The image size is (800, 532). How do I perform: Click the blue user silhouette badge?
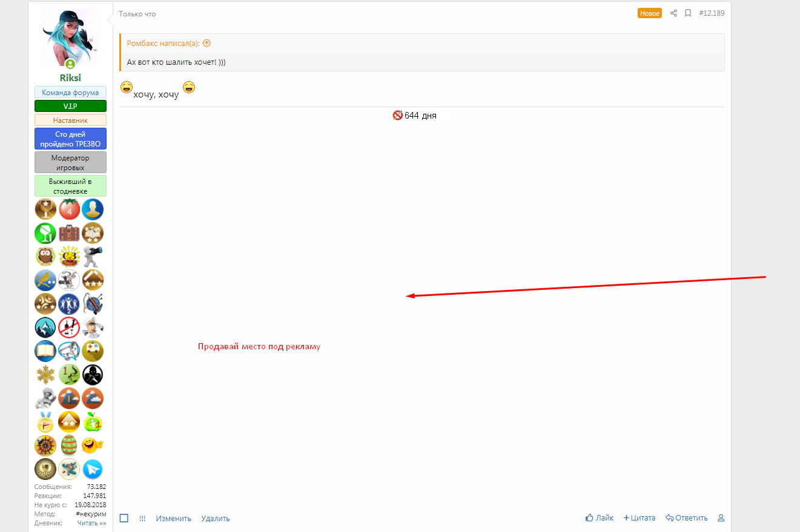(93, 209)
